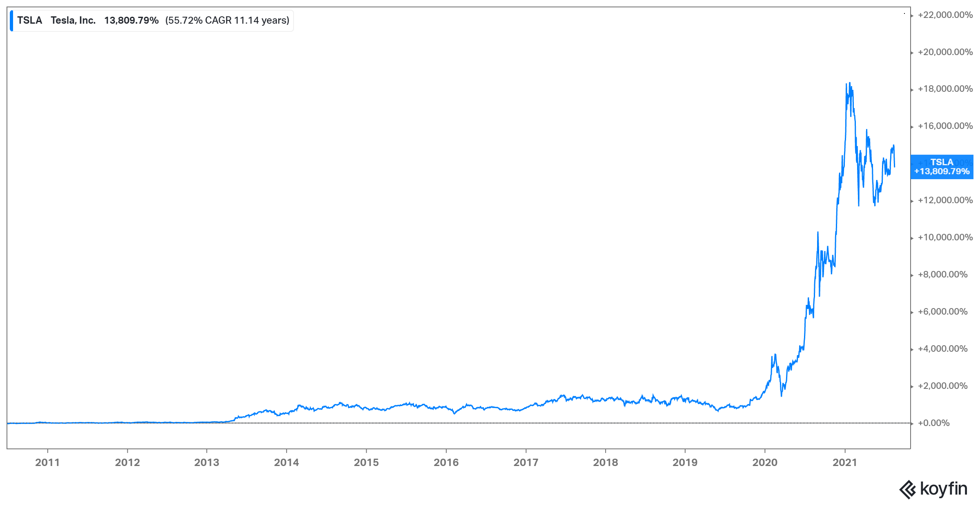Viewport: 980px width, 506px height.
Task: Click the TSLA ticker in the legend
Action: [30, 20]
